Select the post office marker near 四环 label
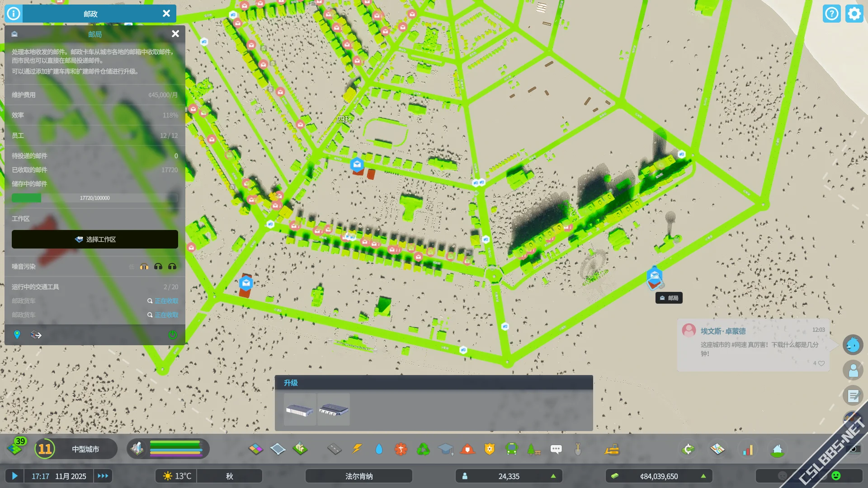 pyautogui.click(x=357, y=164)
